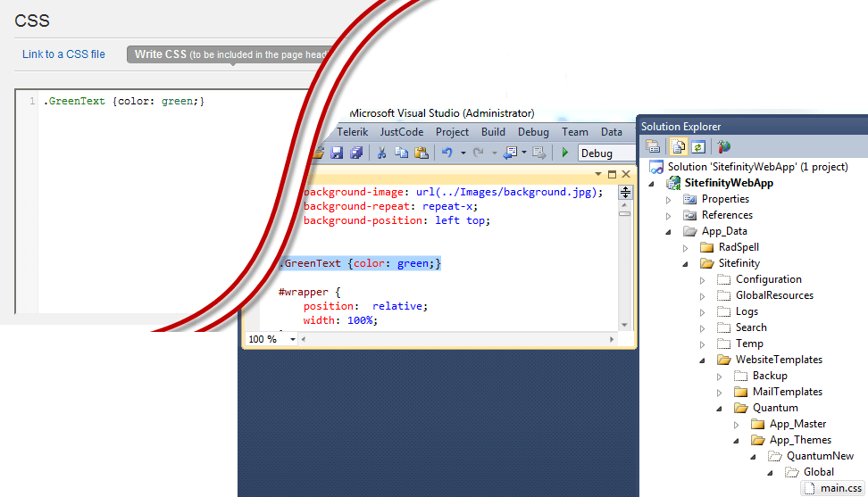Click the solution icon beside Solution 'SitefinityWebApp'
868x497 pixels.
point(656,167)
